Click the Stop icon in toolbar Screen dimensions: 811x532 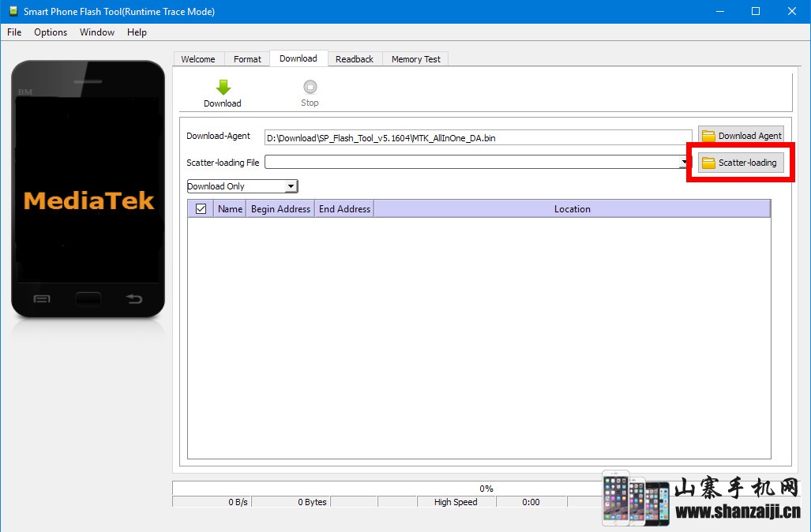point(310,88)
